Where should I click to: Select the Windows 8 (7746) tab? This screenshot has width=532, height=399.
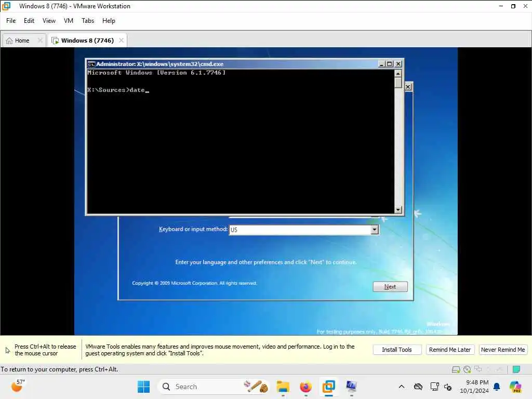coord(87,41)
